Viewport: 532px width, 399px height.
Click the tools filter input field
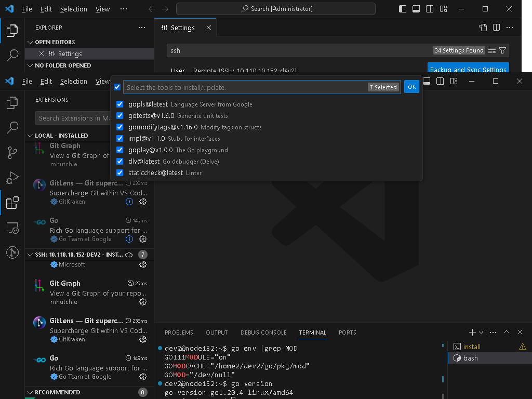tap(244, 87)
